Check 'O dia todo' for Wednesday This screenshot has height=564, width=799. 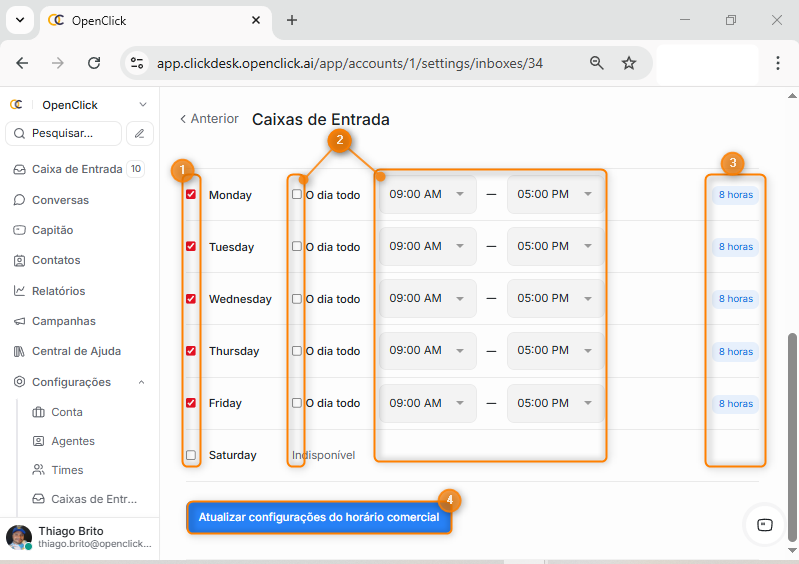[x=297, y=299]
